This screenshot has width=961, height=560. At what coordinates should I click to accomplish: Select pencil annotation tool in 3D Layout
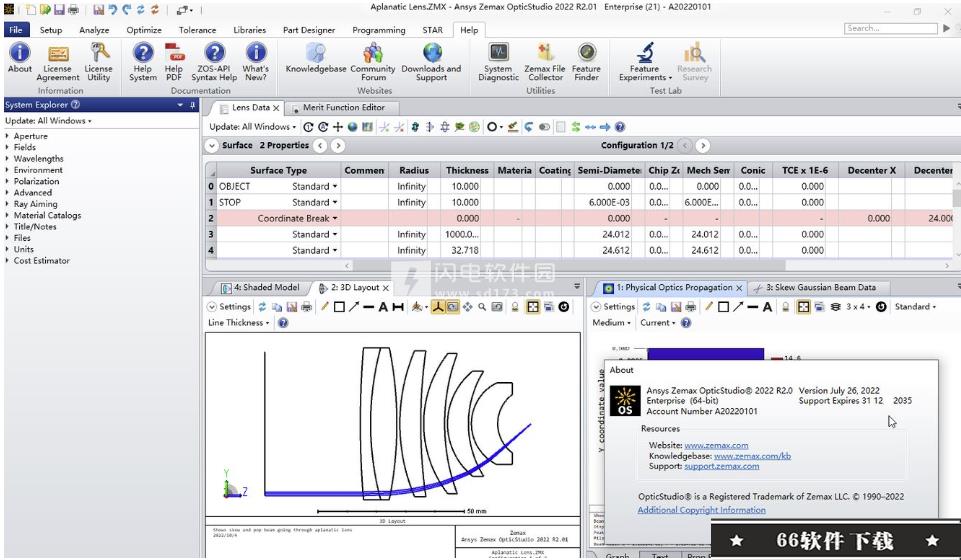(x=324, y=307)
